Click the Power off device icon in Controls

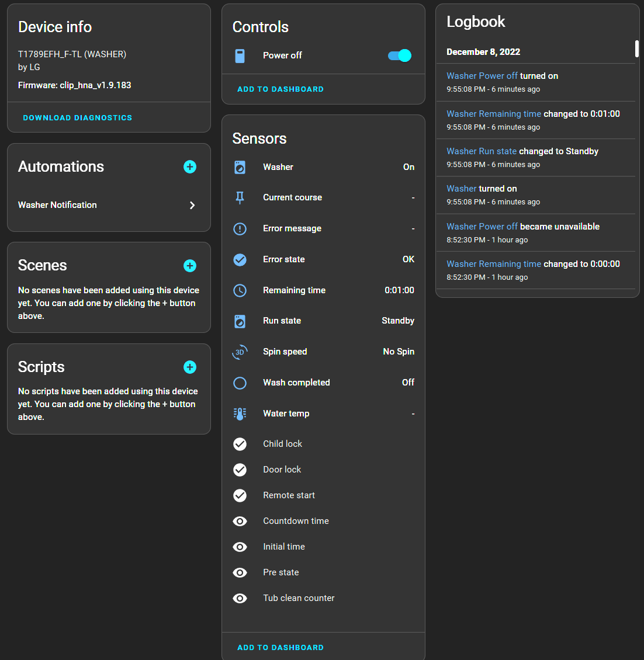(240, 55)
